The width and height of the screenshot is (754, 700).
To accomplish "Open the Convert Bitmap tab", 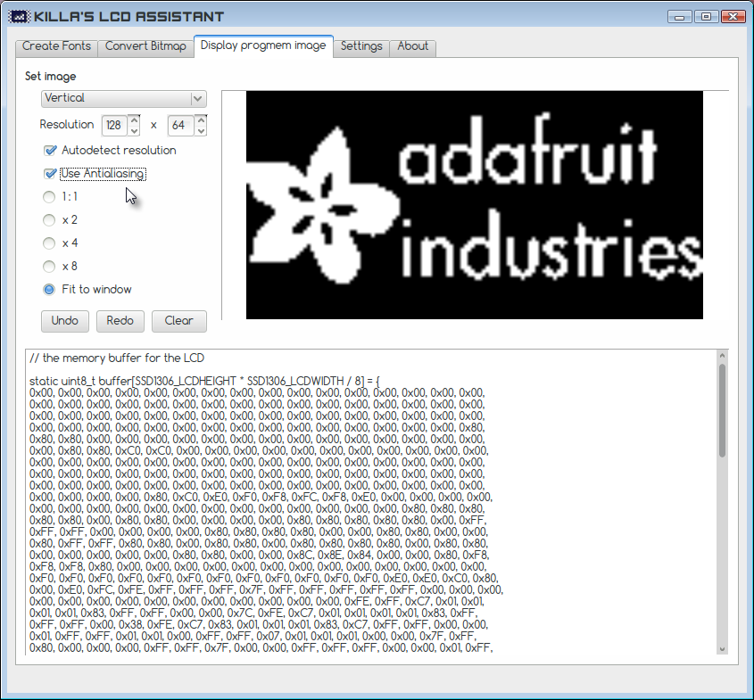I will pos(145,46).
